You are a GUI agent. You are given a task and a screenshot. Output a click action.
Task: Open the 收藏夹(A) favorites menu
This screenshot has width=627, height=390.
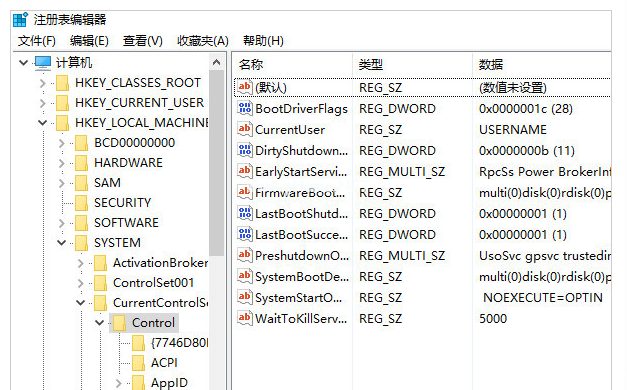tap(203, 41)
